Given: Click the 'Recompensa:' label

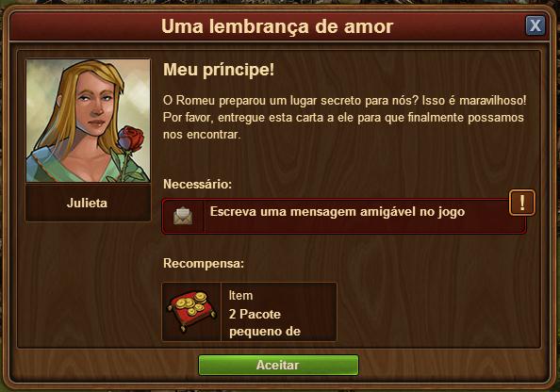Looking at the screenshot, I should pyautogui.click(x=204, y=264).
